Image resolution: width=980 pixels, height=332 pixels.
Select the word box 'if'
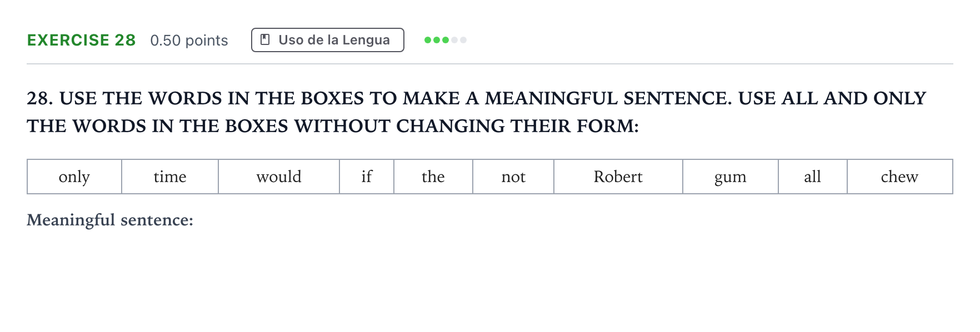pyautogui.click(x=367, y=177)
